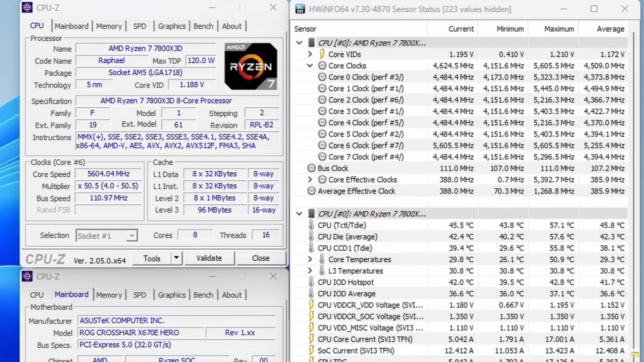Click the CPU chip icon in first group header
This screenshot has width=644, height=362.
click(311, 43)
